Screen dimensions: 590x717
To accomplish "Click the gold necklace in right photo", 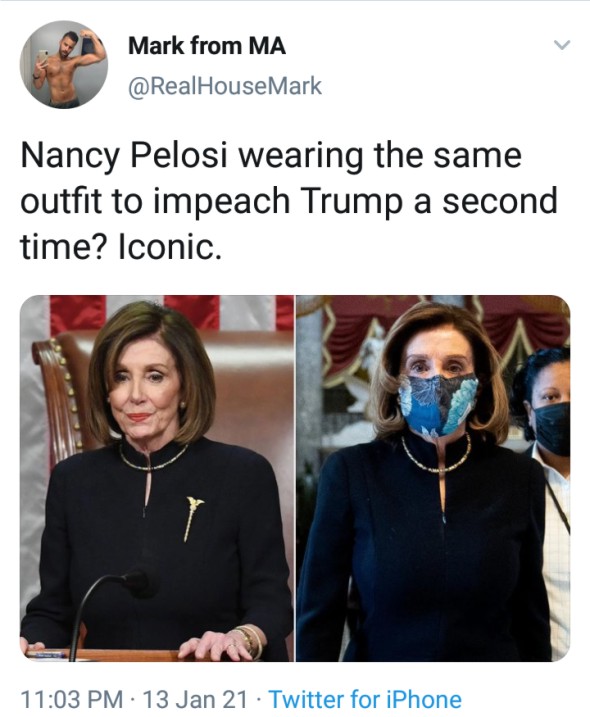I will tap(436, 457).
